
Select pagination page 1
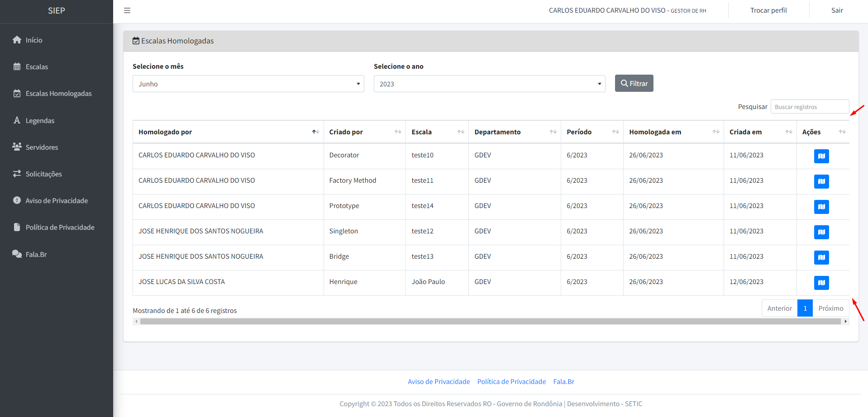pyautogui.click(x=805, y=308)
